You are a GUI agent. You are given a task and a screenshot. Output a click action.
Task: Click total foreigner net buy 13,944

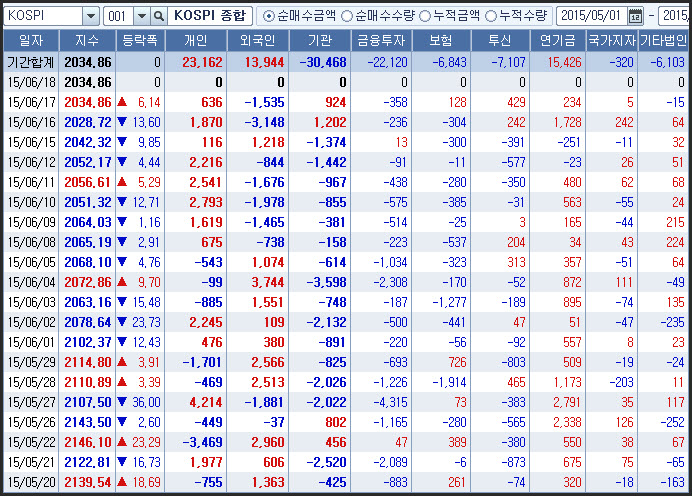264,62
